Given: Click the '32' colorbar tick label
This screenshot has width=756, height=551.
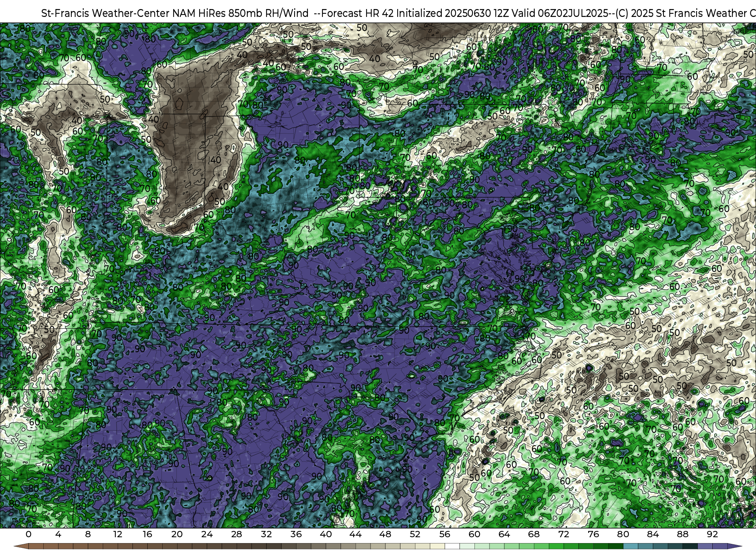Looking at the screenshot, I should 266,534.
